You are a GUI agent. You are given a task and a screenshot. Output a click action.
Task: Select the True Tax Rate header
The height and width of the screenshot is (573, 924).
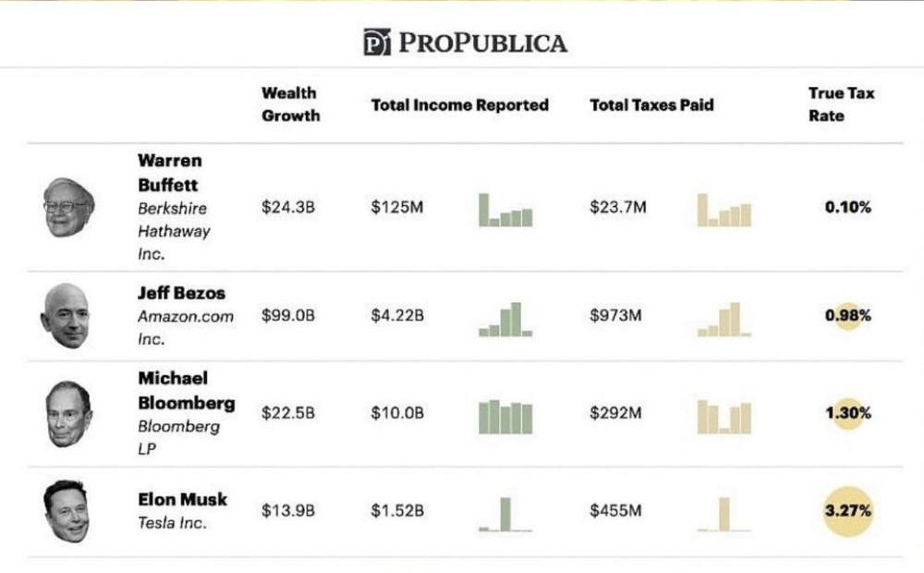[841, 104]
